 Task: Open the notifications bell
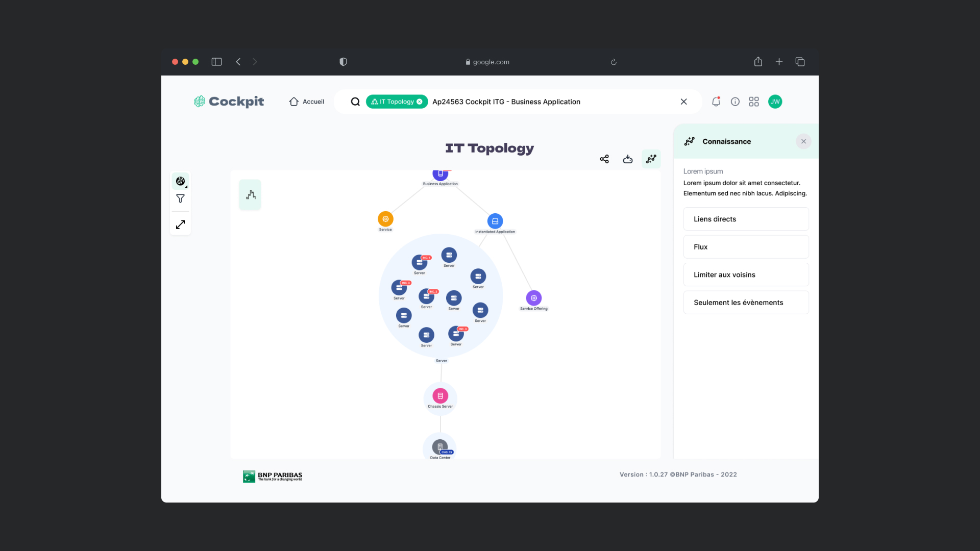pyautogui.click(x=716, y=102)
